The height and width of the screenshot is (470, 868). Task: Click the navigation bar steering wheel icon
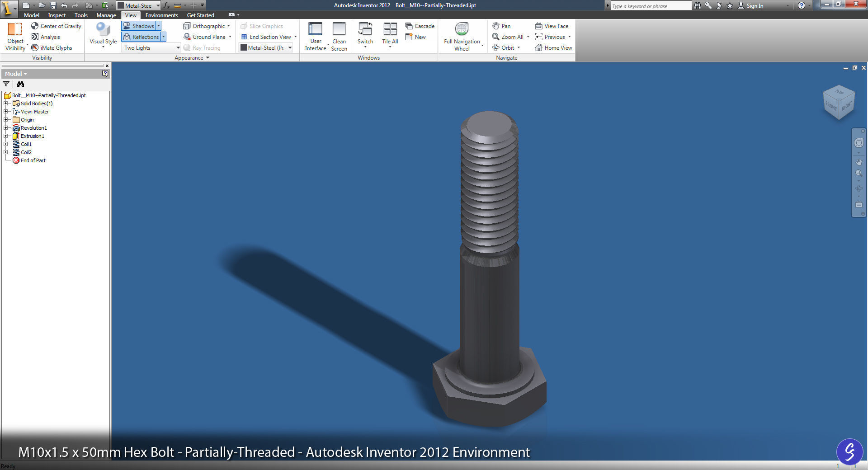coord(859,143)
